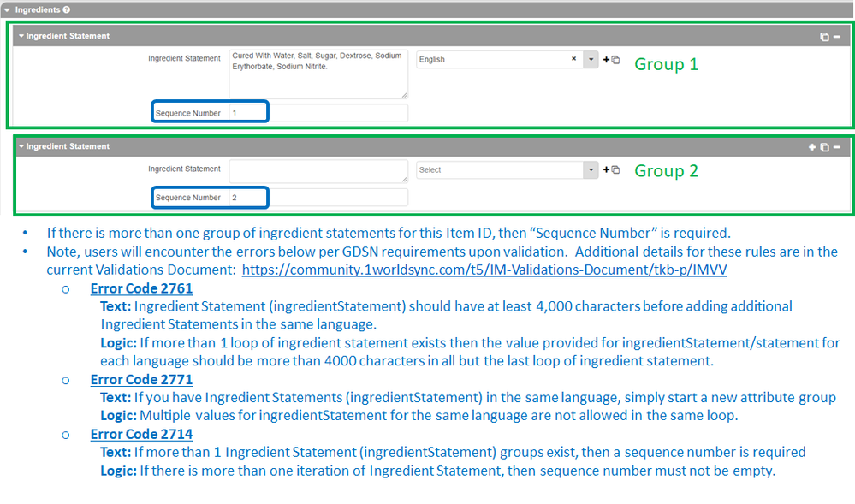
Task: Copy the first Ingredient Statement group
Action: 824,37
